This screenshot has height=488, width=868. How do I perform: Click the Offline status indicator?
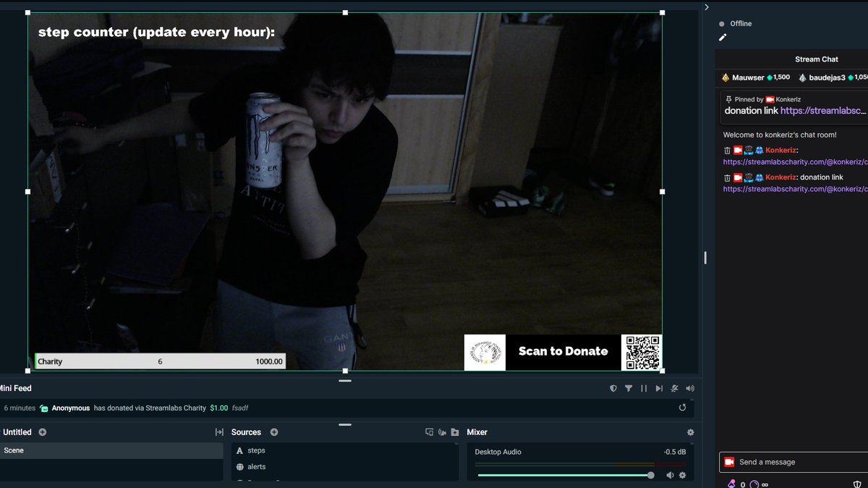736,24
